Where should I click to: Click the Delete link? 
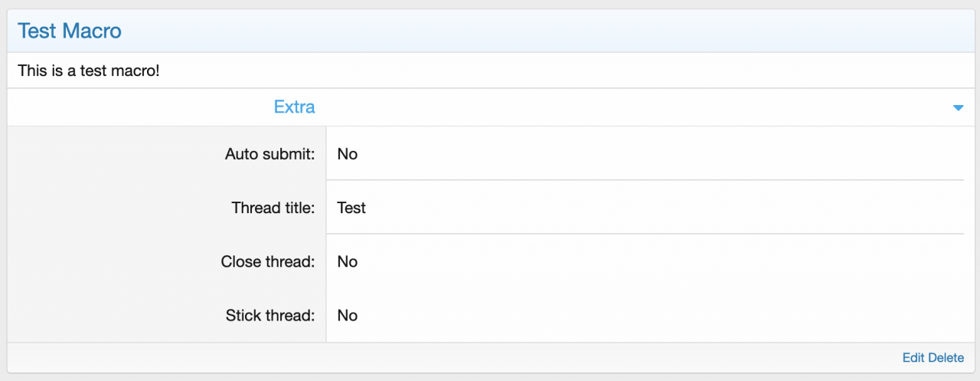[946, 358]
